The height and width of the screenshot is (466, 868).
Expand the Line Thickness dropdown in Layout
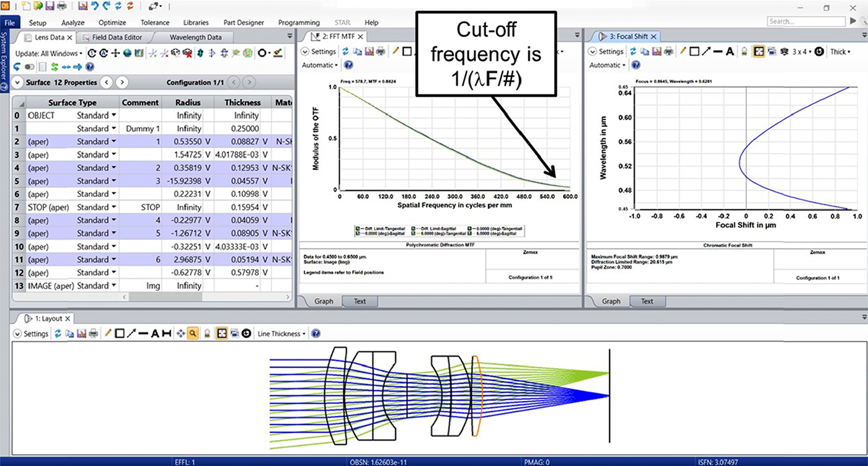pos(283,333)
